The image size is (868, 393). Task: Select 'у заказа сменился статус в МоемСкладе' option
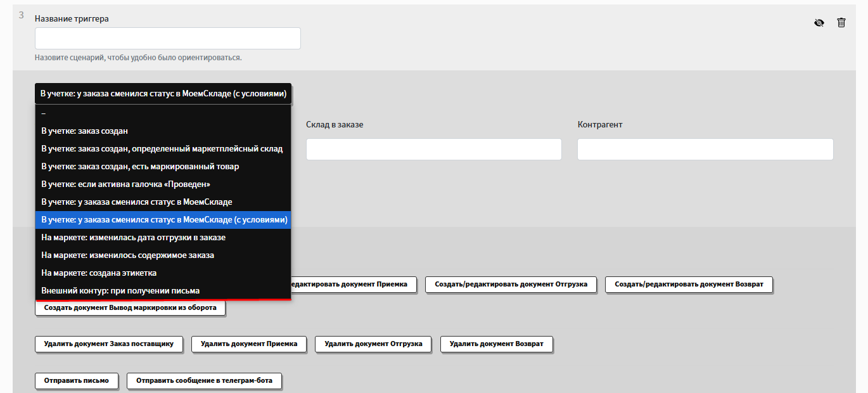pos(163,202)
